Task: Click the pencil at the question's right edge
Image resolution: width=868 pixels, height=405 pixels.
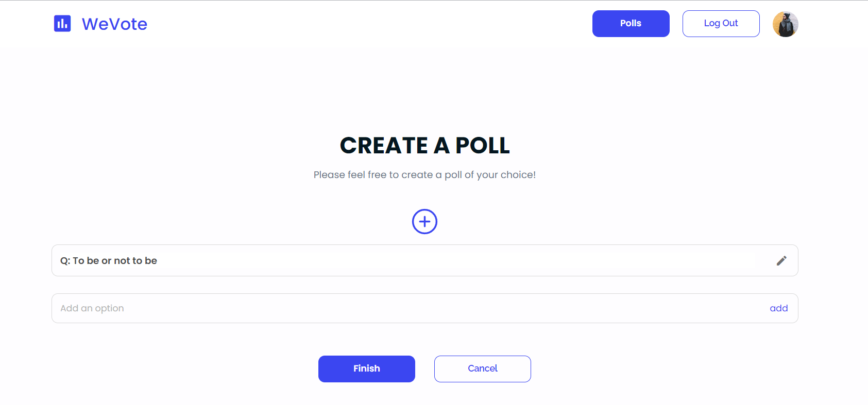Action: pos(781,261)
